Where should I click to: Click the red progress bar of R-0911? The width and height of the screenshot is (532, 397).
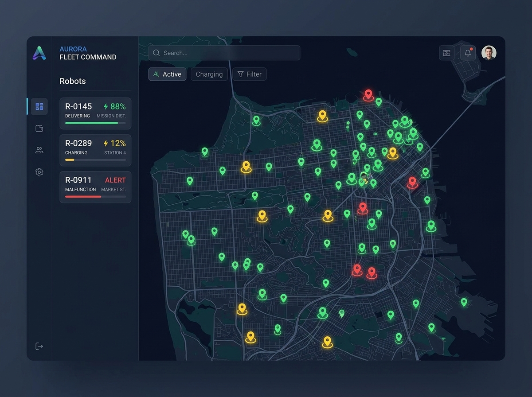(x=83, y=196)
